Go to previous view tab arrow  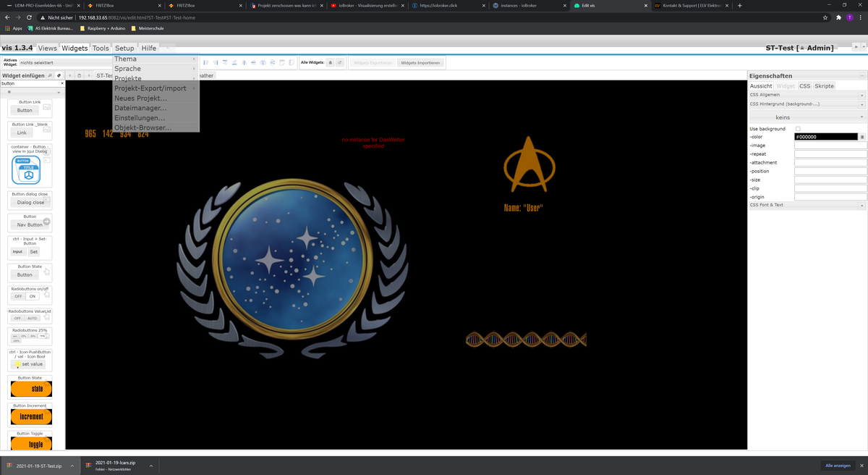pyautogui.click(x=69, y=75)
